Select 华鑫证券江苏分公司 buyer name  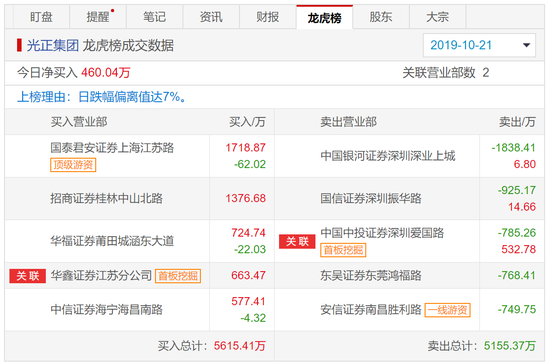click(101, 276)
